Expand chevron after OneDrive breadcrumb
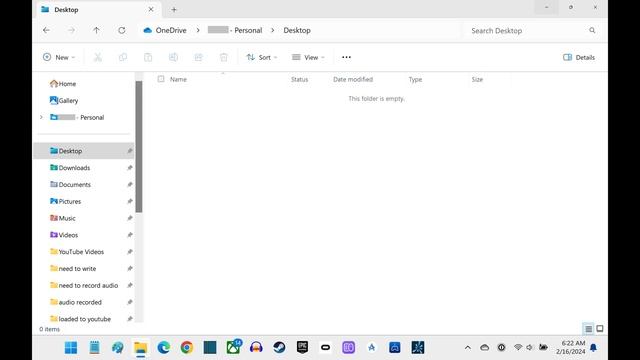Image resolution: width=640 pixels, height=360 pixels. [x=198, y=30]
